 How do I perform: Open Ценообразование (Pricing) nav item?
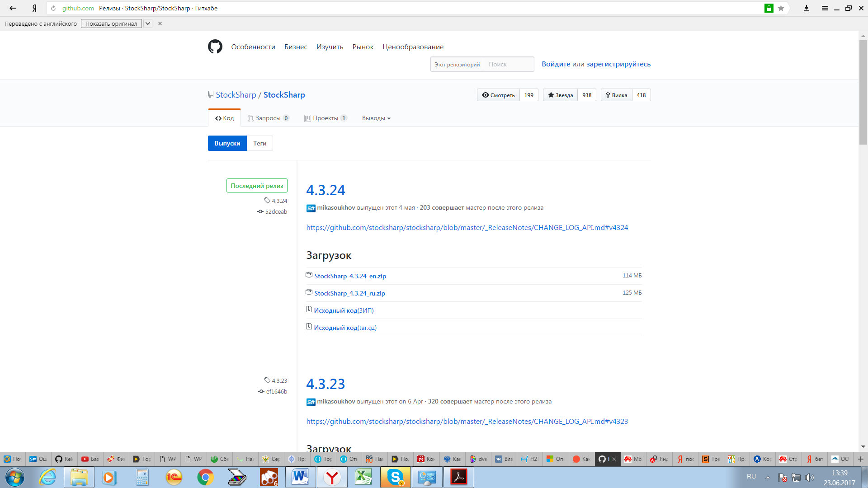(x=413, y=47)
